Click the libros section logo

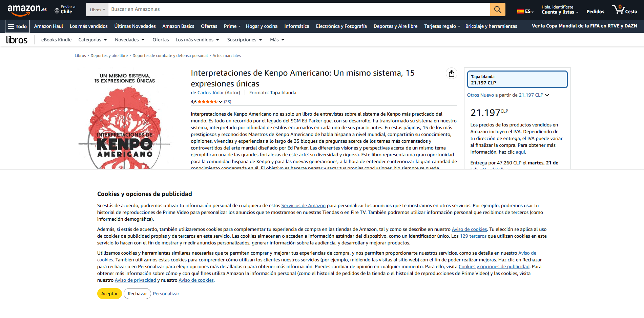tap(17, 40)
